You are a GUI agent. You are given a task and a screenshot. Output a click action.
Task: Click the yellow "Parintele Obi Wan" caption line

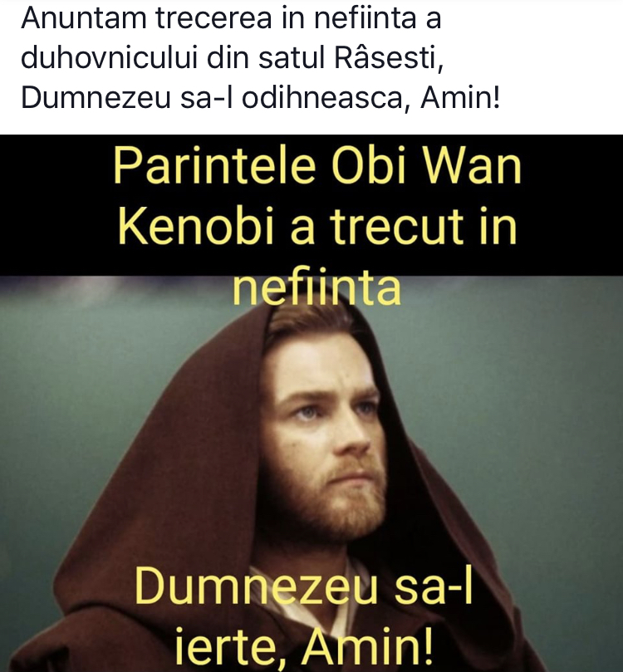317,167
